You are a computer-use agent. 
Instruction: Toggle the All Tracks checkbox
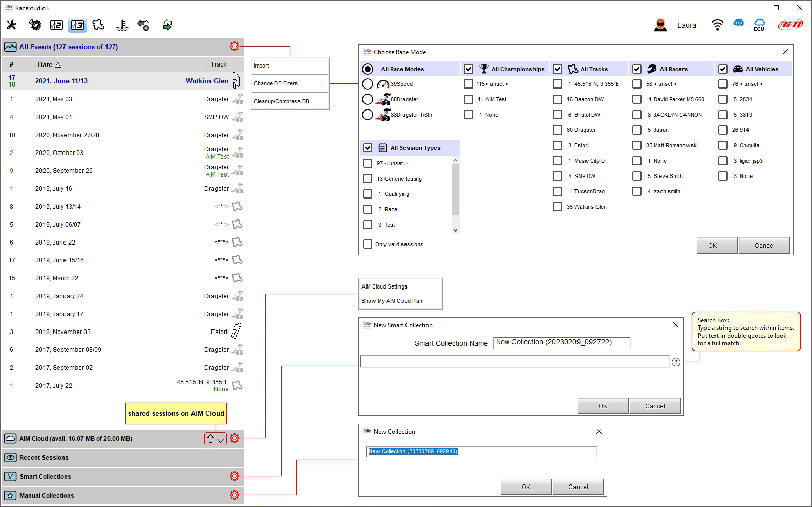tap(558, 69)
